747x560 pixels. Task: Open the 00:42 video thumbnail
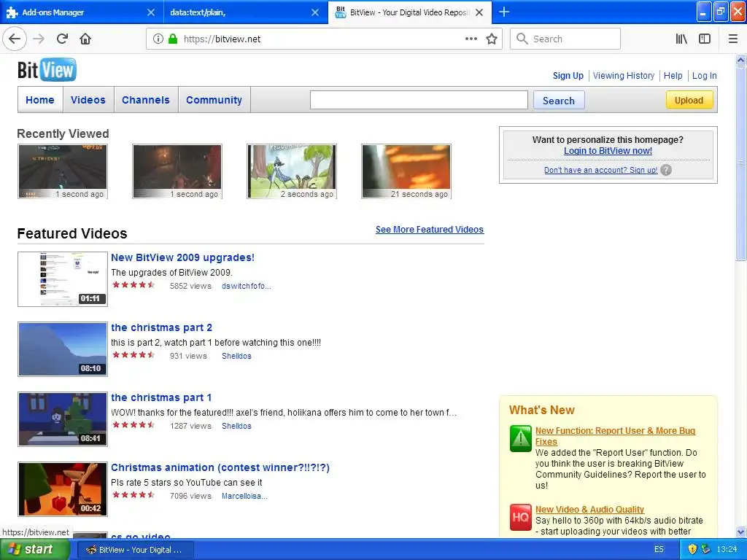coord(63,489)
